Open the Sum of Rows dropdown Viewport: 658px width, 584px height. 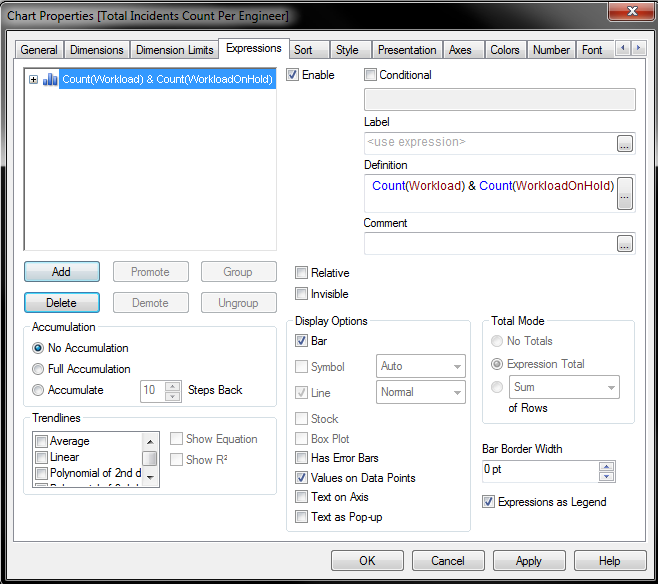click(564, 387)
